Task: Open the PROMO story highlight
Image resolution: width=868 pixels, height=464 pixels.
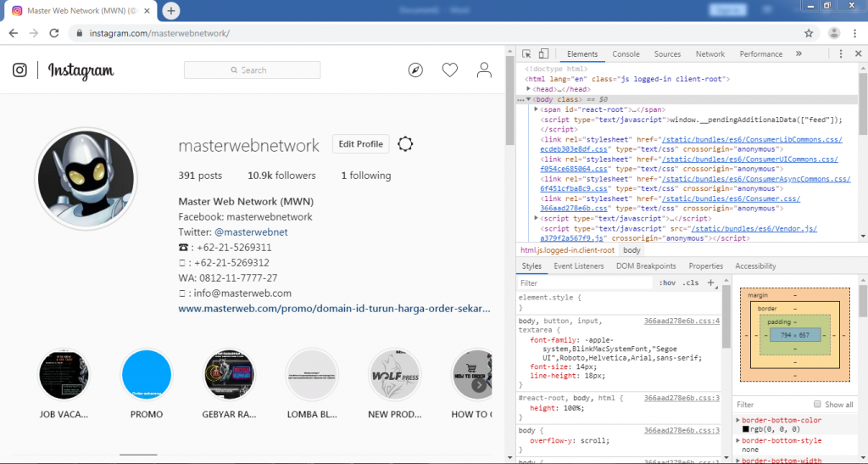Action: [147, 375]
